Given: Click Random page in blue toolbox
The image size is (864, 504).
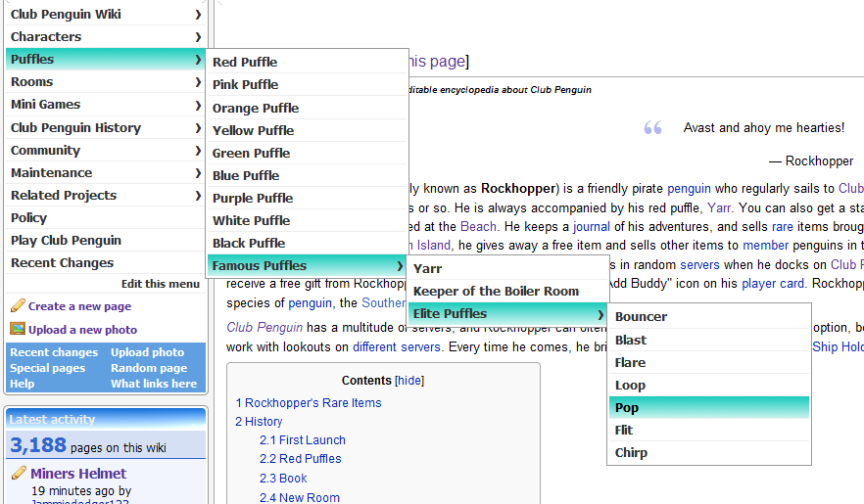Looking at the screenshot, I should 149,368.
